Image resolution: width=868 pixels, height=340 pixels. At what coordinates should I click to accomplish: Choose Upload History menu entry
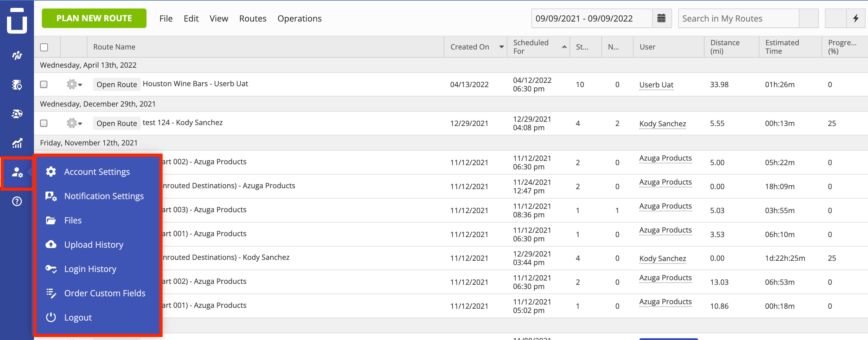94,245
